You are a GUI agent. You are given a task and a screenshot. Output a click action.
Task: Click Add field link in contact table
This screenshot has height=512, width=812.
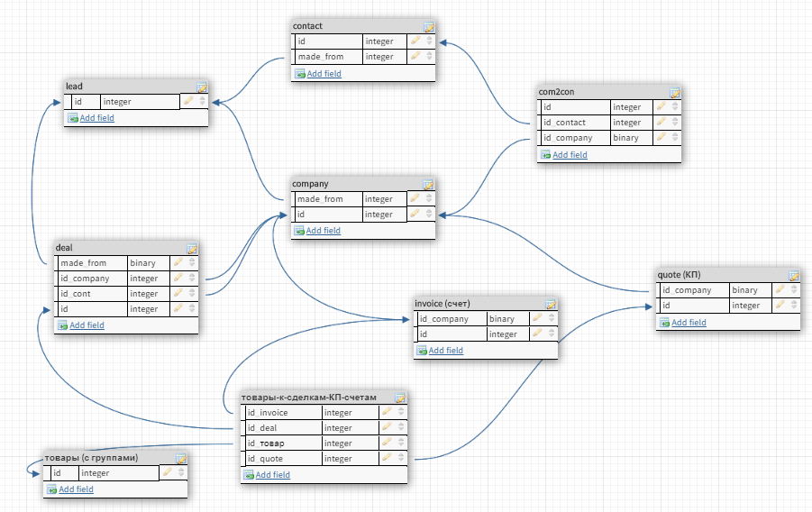(324, 74)
